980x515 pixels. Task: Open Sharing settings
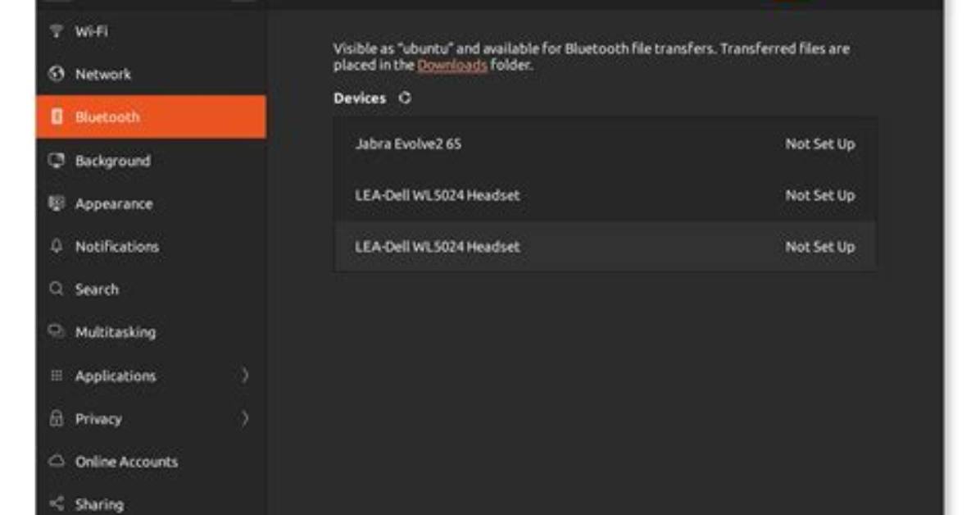[152, 504]
